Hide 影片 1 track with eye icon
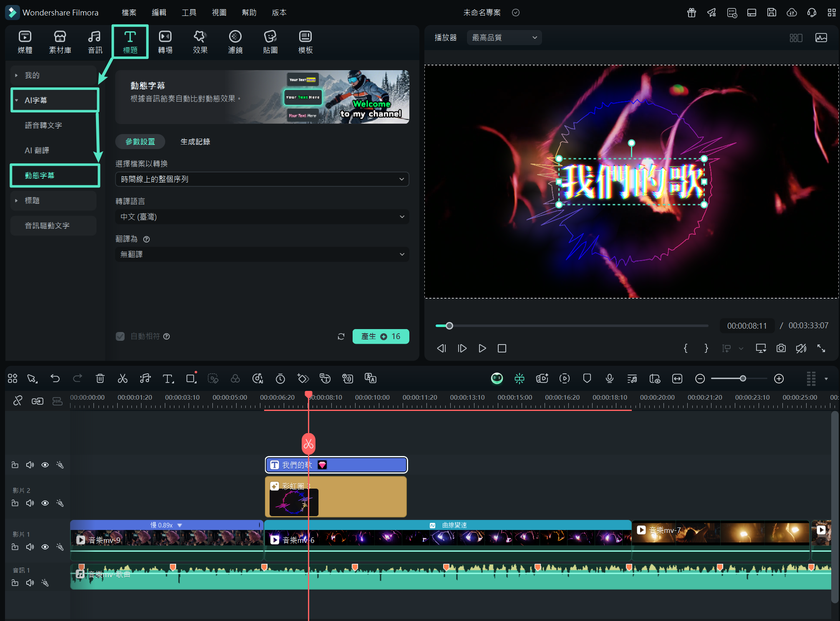 click(x=45, y=547)
